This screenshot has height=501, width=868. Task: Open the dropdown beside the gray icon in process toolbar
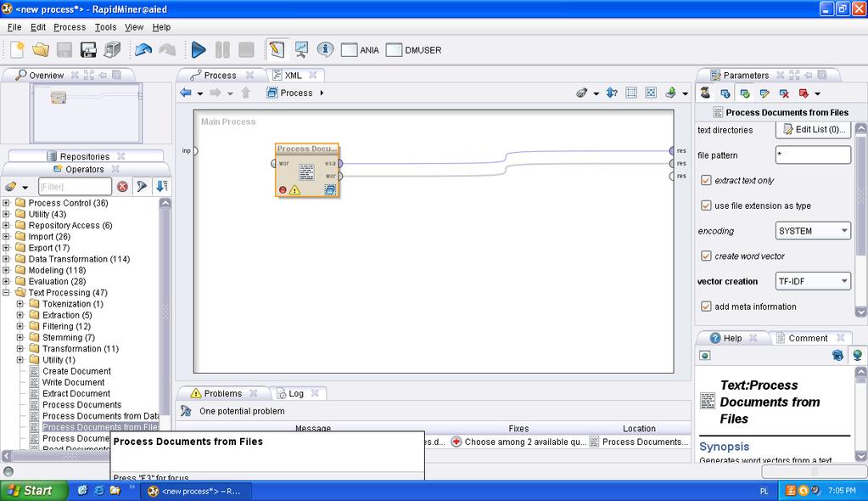[x=596, y=93]
